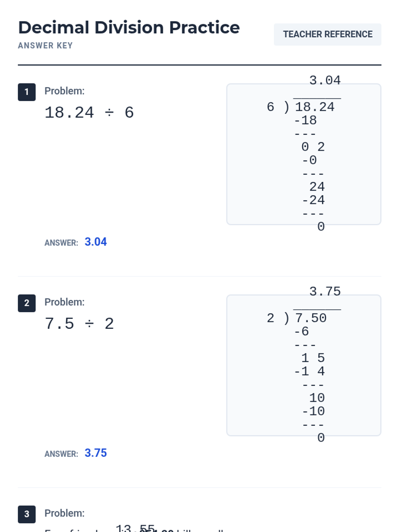This screenshot has height=532, width=399.
Task: Click the 3.04 quotient above the division work
Action: 325,80
